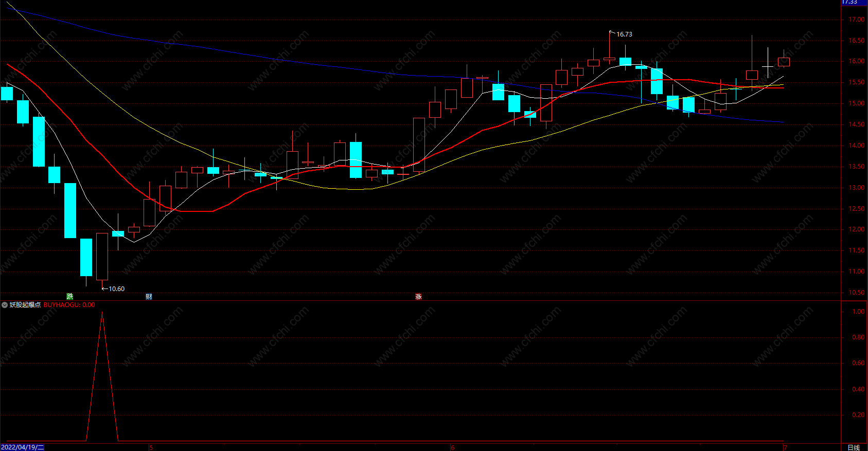
Task: Click the 16.73 high price annotation
Action: [624, 34]
